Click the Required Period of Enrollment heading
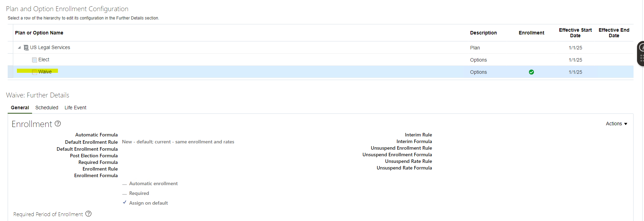 point(48,214)
